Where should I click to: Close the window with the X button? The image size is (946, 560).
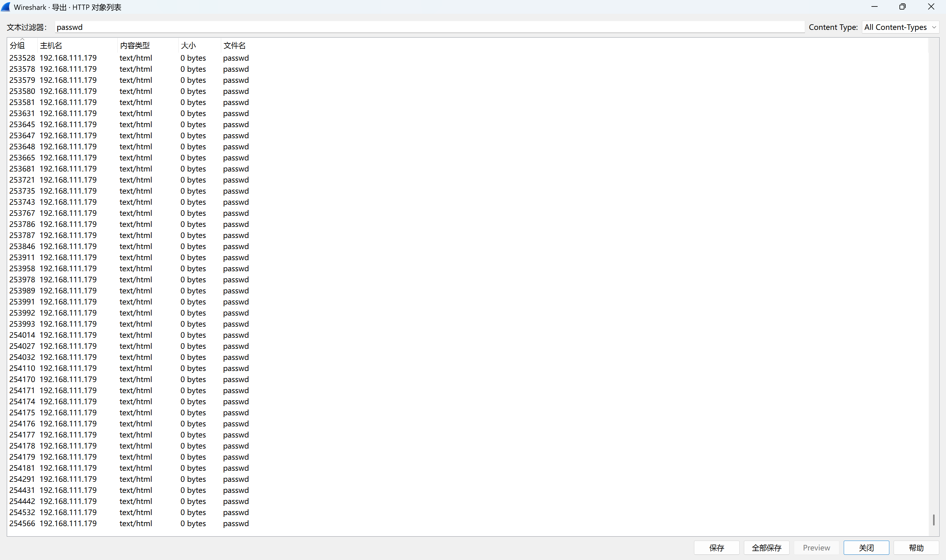[931, 7]
